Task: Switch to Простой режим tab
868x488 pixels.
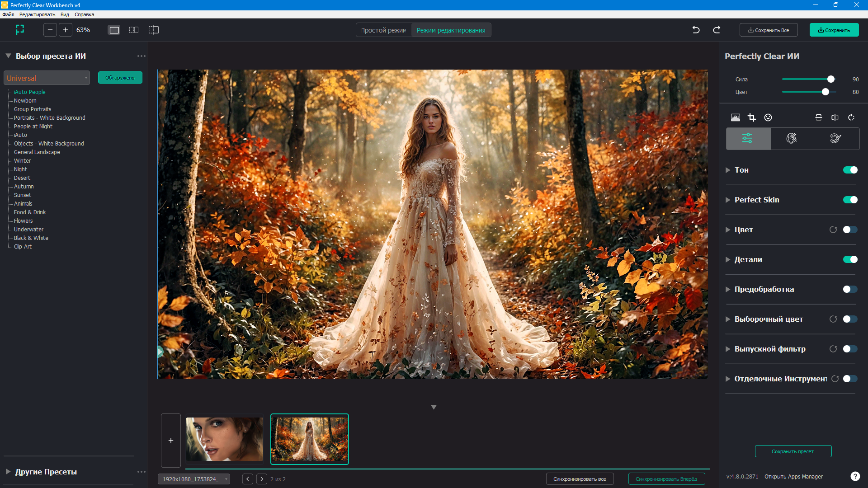Action: [x=383, y=30]
